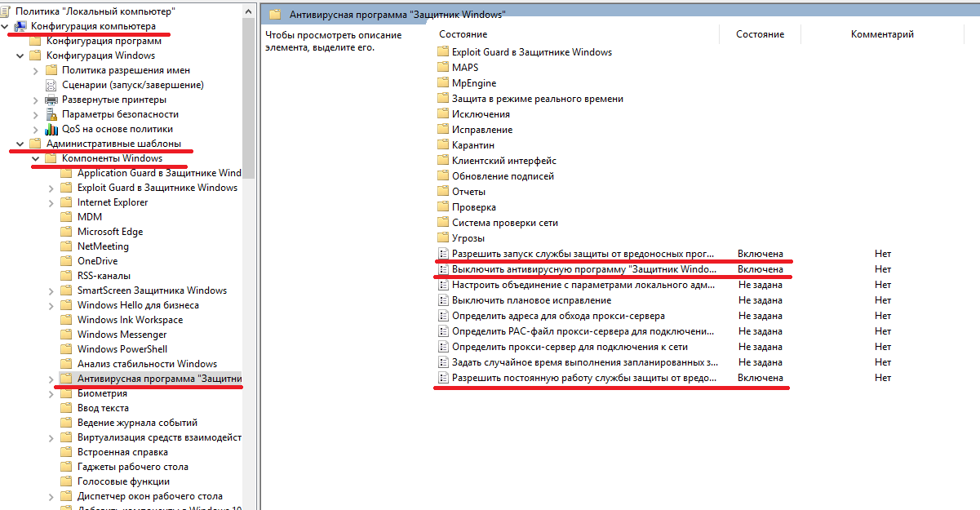The width and height of the screenshot is (980, 510).
Task: Open the Проверка folder in list
Action: tap(473, 207)
